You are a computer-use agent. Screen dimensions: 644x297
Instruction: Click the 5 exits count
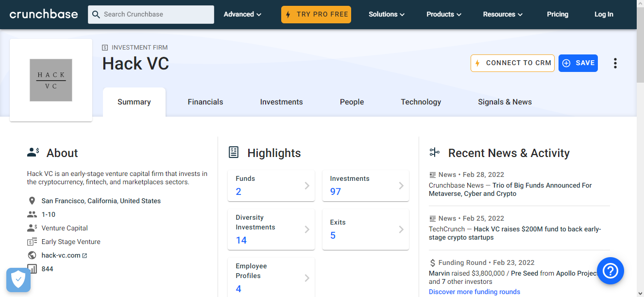tap(333, 235)
